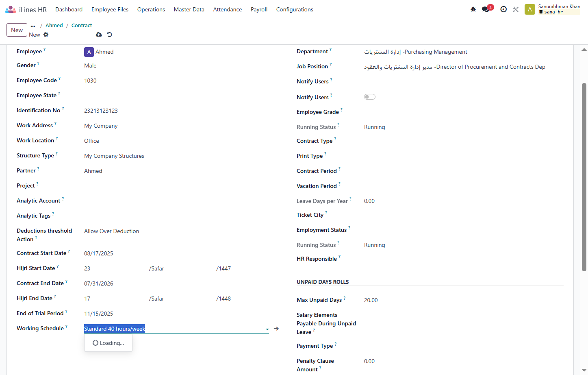Viewport: 588px width, 375px height.
Task: Open Working Schedule external link arrow
Action: click(276, 329)
